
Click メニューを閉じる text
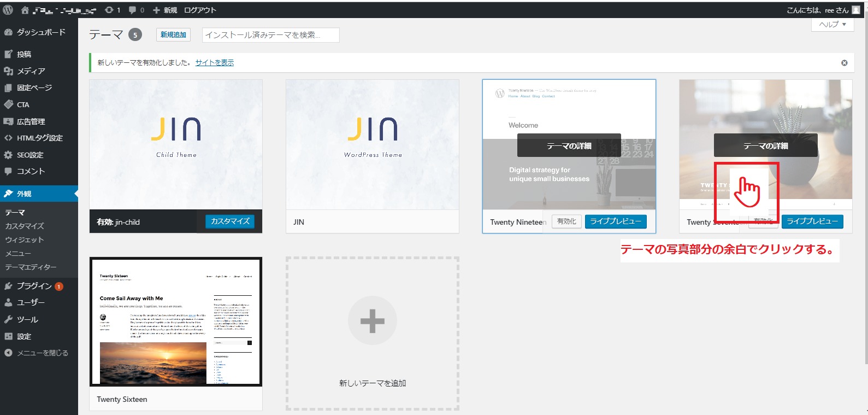point(43,353)
